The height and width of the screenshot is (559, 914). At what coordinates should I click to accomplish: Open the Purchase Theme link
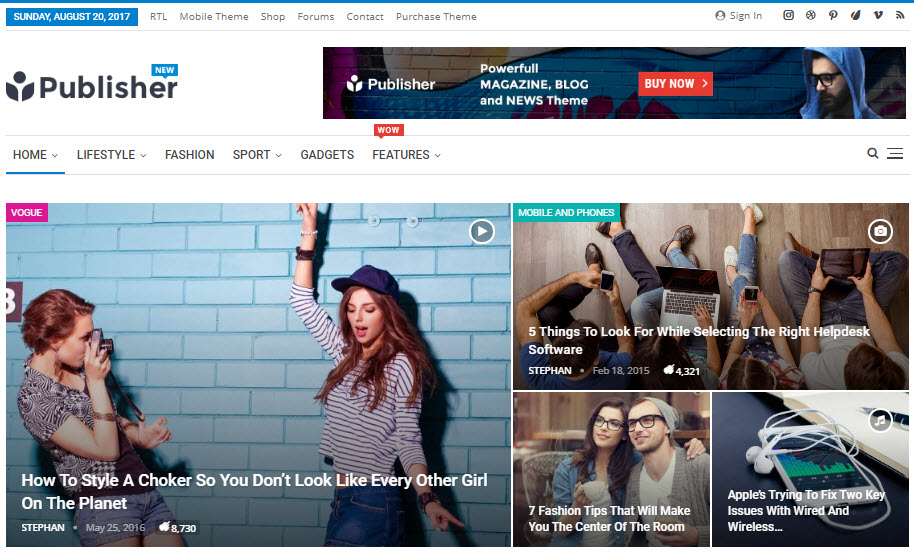click(x=436, y=16)
